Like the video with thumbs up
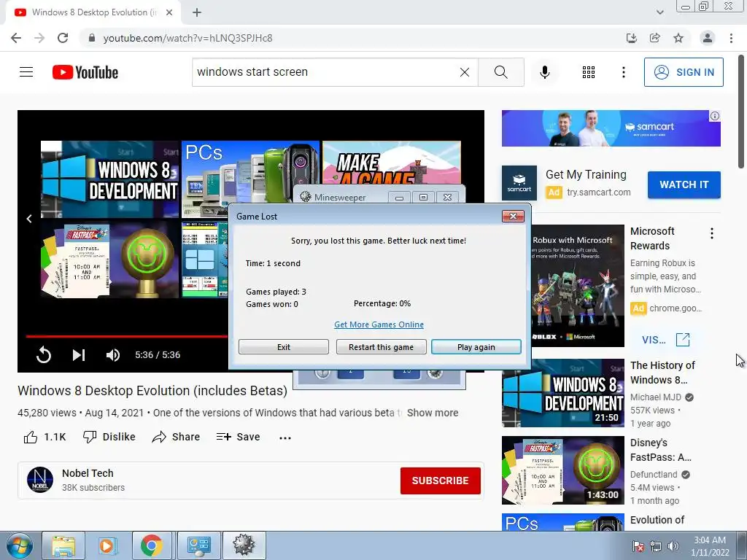 point(44,437)
